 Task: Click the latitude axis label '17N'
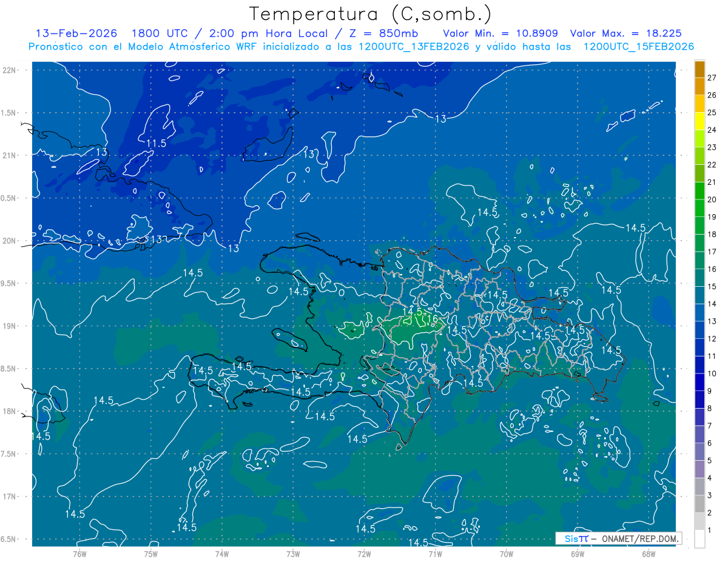[x=10, y=497]
